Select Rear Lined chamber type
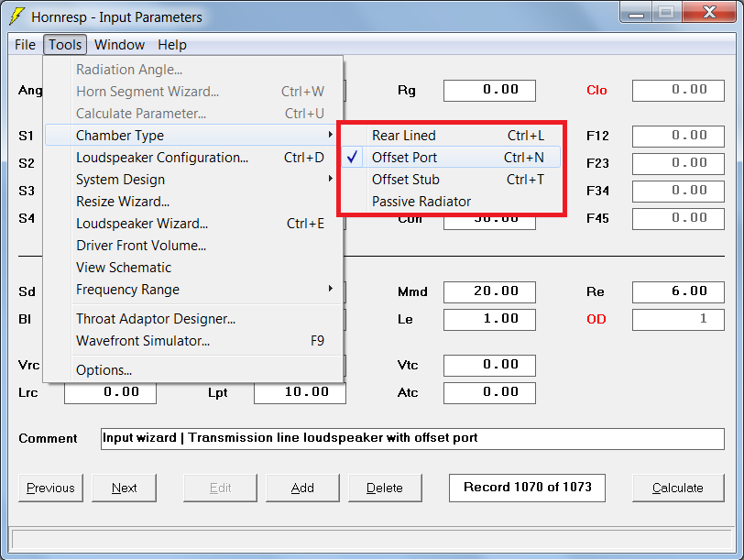The height and width of the screenshot is (560, 744). [x=451, y=136]
